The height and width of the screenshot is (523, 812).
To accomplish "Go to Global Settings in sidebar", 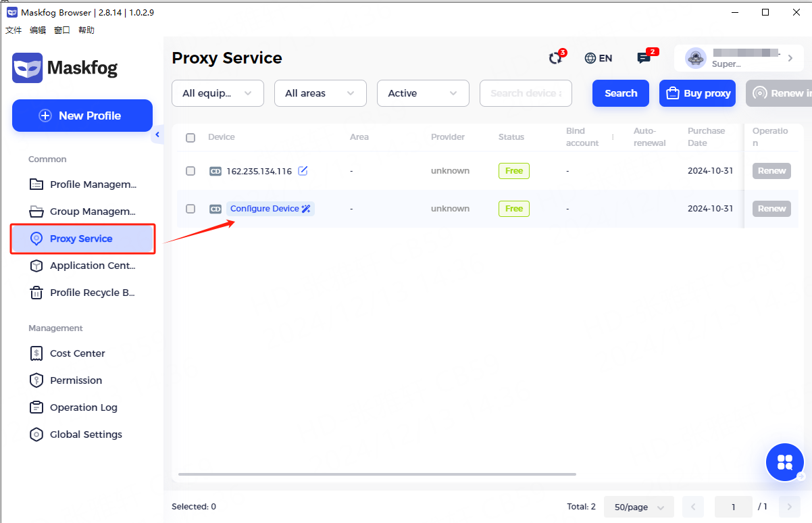I will click(x=85, y=434).
